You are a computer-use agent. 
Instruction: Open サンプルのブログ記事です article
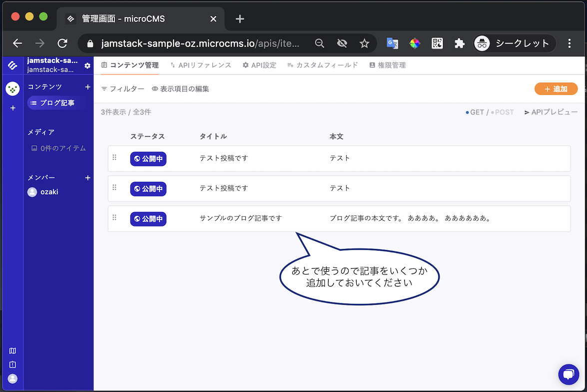point(241,218)
